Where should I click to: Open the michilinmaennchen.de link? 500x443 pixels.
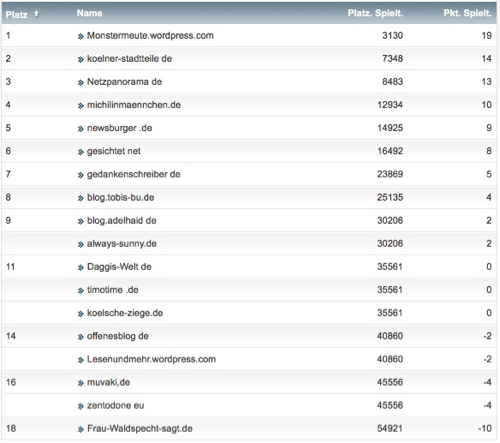[x=134, y=105]
